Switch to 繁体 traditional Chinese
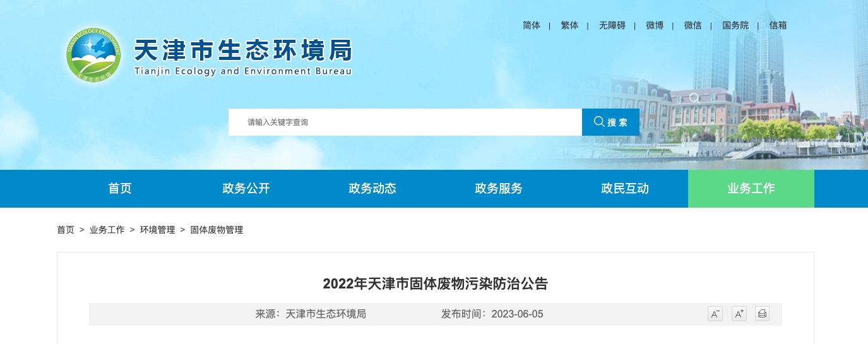This screenshot has height=344, width=868. tap(569, 25)
